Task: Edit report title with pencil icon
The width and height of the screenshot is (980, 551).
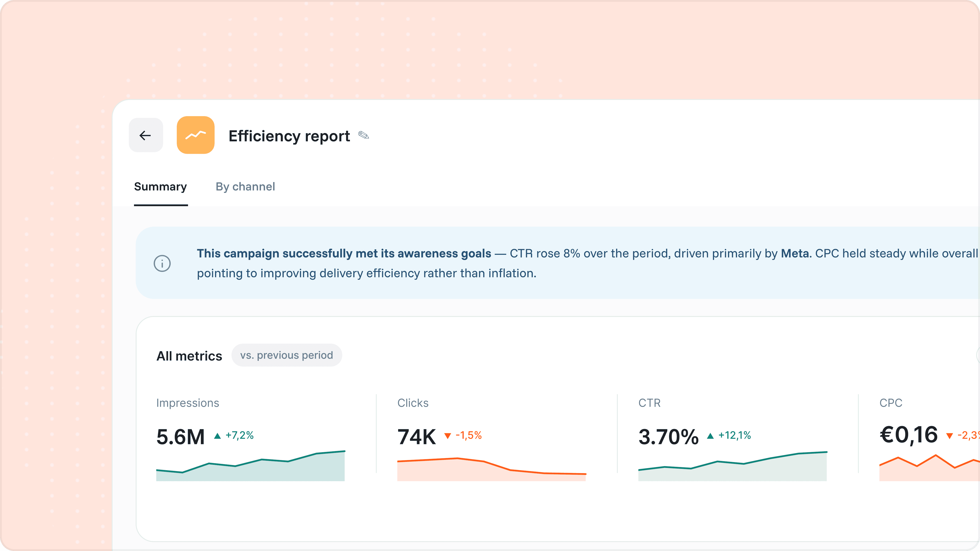Action: pyautogui.click(x=364, y=135)
